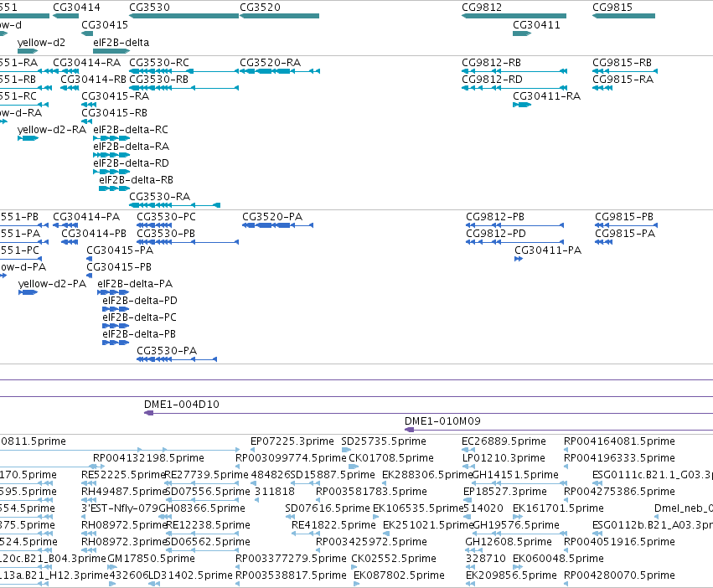Click the CG9812 gene label
This screenshot has width=713, height=588.
(x=482, y=8)
